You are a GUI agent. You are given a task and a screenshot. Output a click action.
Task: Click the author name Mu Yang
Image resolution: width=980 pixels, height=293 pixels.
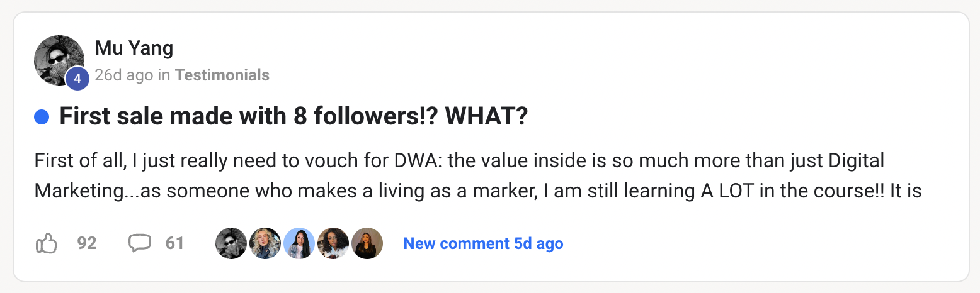[x=134, y=48]
